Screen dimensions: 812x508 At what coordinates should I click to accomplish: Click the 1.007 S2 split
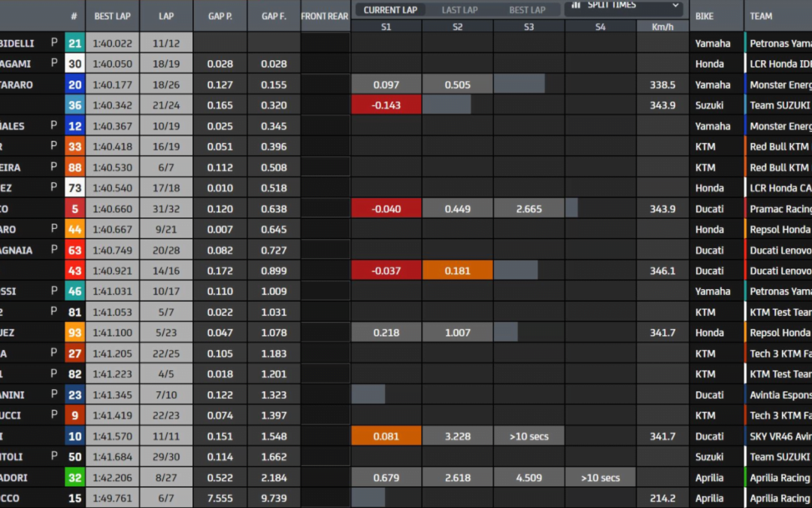(457, 333)
